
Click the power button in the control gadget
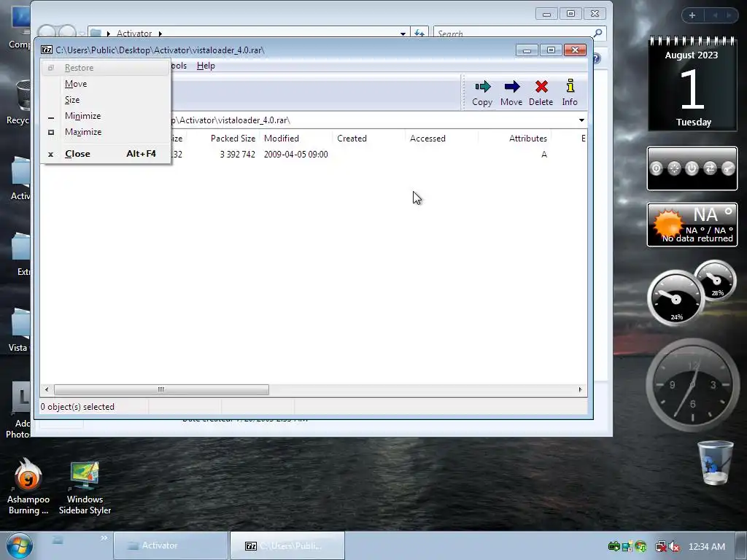692,168
